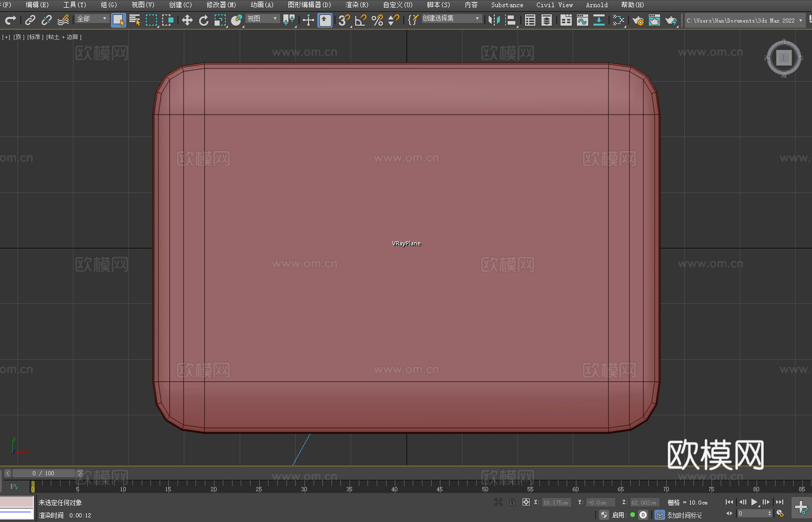
Task: Click the Unlink Selection icon
Action: point(47,20)
